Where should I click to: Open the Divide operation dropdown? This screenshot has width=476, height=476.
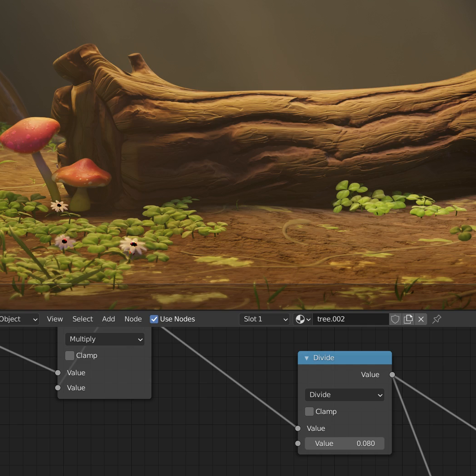pos(344,395)
